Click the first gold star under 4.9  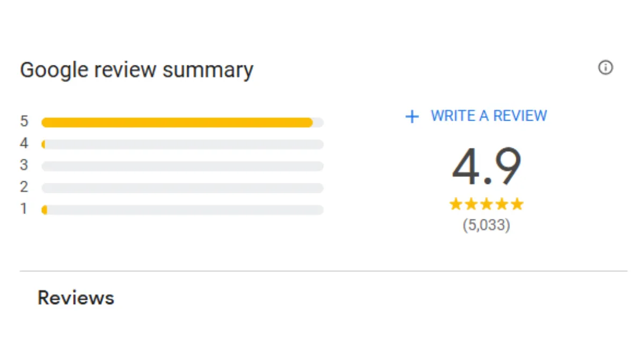[456, 204]
